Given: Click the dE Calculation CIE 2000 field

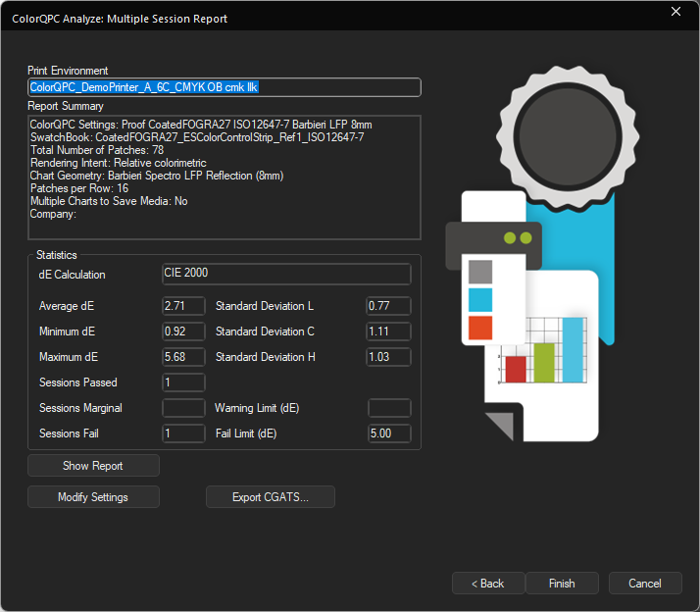Looking at the screenshot, I should coord(286,274).
